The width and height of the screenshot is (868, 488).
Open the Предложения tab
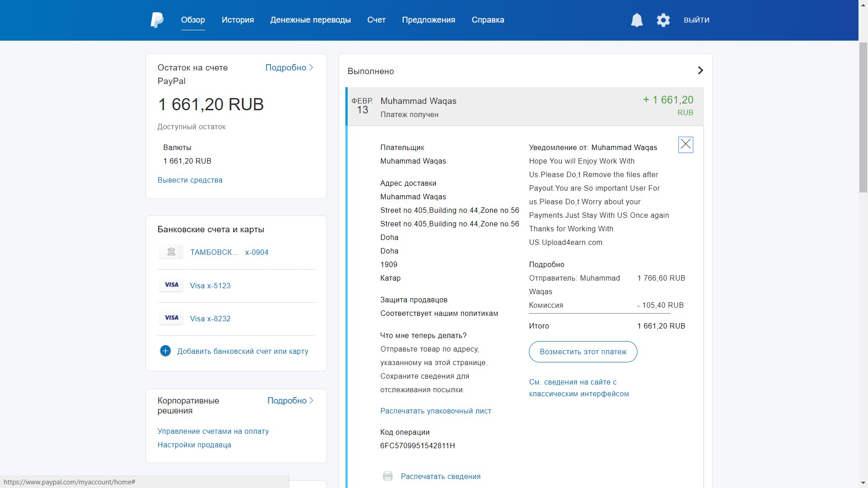coord(429,20)
